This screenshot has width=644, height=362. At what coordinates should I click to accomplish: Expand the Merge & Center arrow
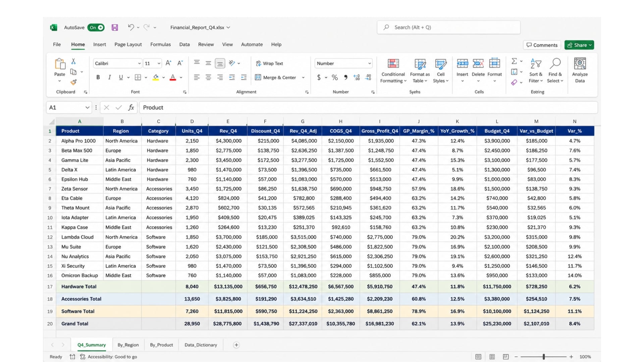303,77
